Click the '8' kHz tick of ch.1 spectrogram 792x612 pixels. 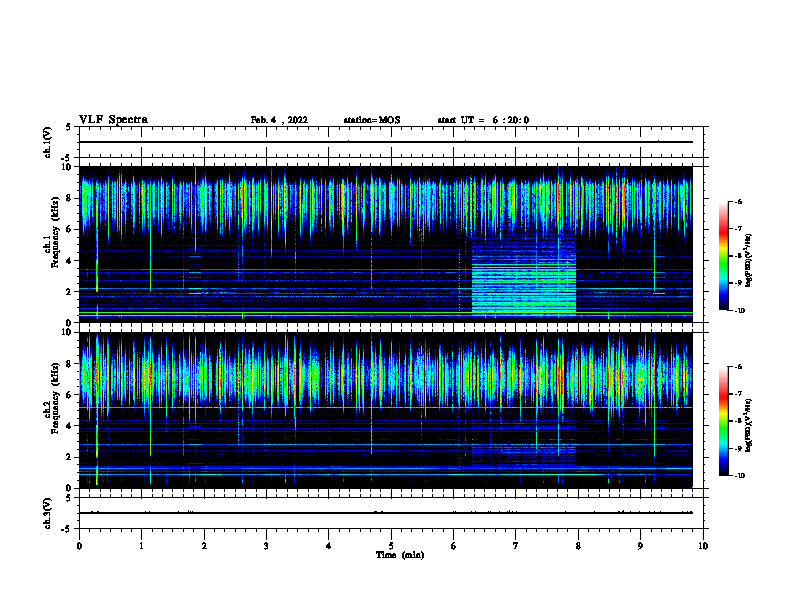tap(70, 198)
